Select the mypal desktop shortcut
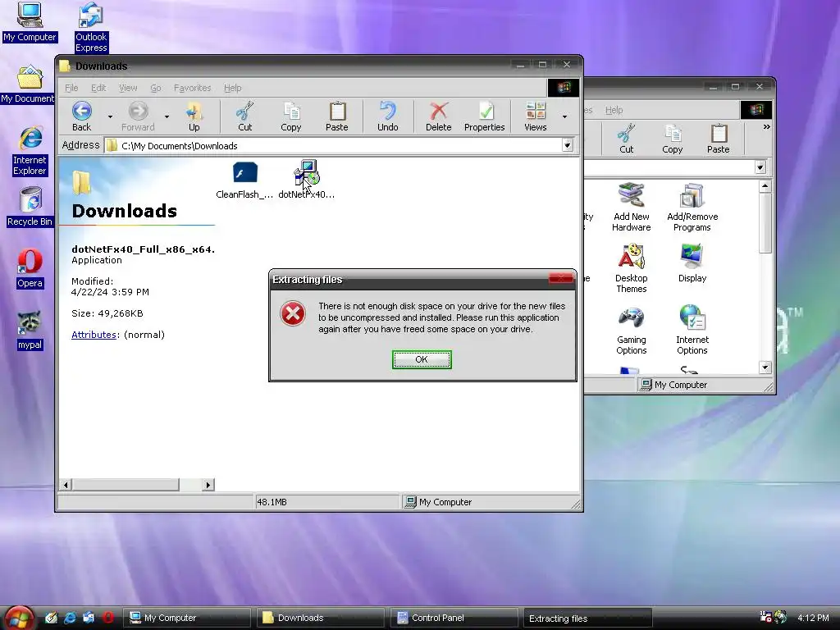The image size is (840, 630). pos(30,330)
